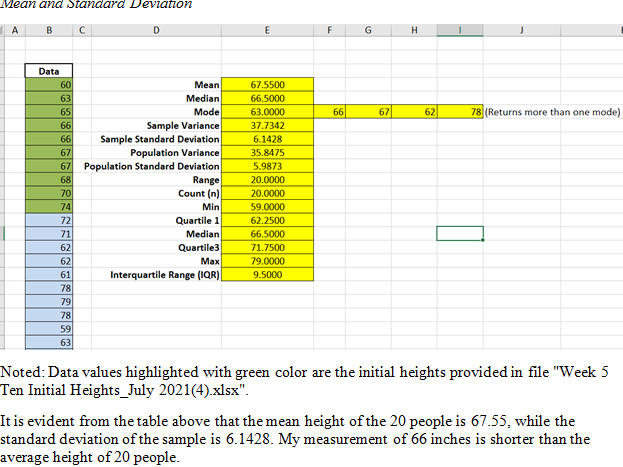Click max value 79.0000
The image size is (623, 467).
(267, 261)
